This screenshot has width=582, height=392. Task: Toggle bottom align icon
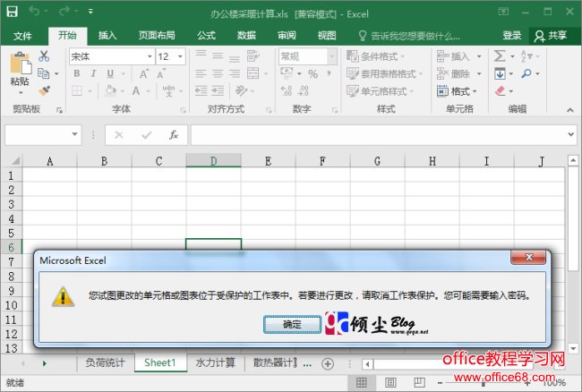pos(235,56)
